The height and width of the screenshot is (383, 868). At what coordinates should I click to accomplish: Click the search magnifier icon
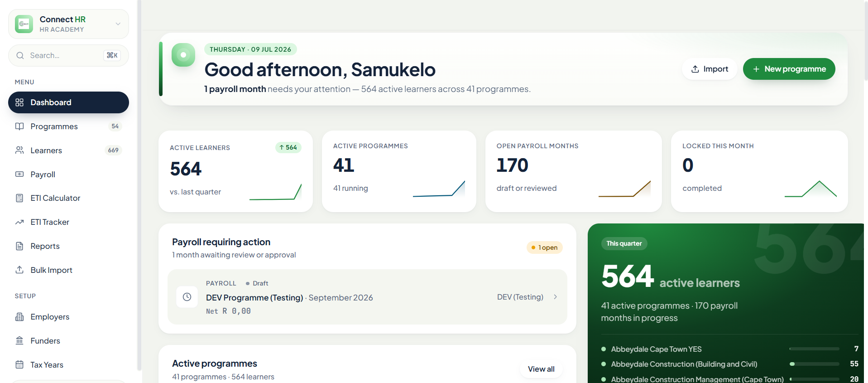pos(20,55)
